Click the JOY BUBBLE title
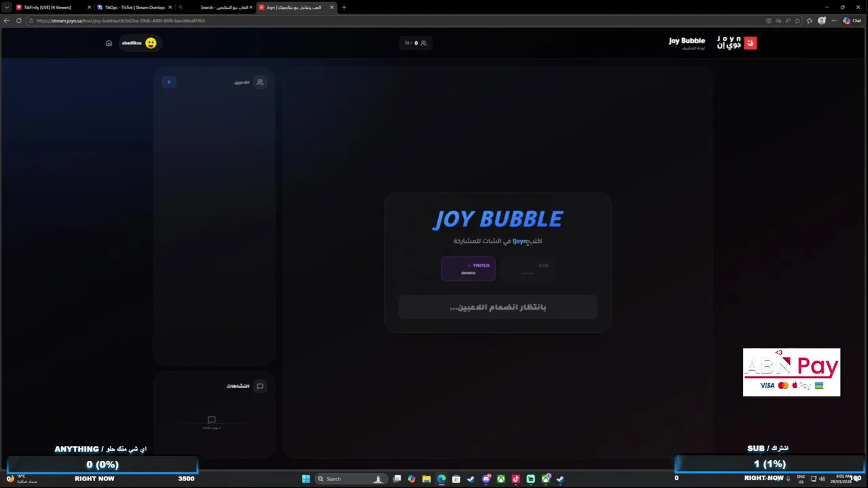Image resolution: width=868 pixels, height=488 pixels. [498, 219]
